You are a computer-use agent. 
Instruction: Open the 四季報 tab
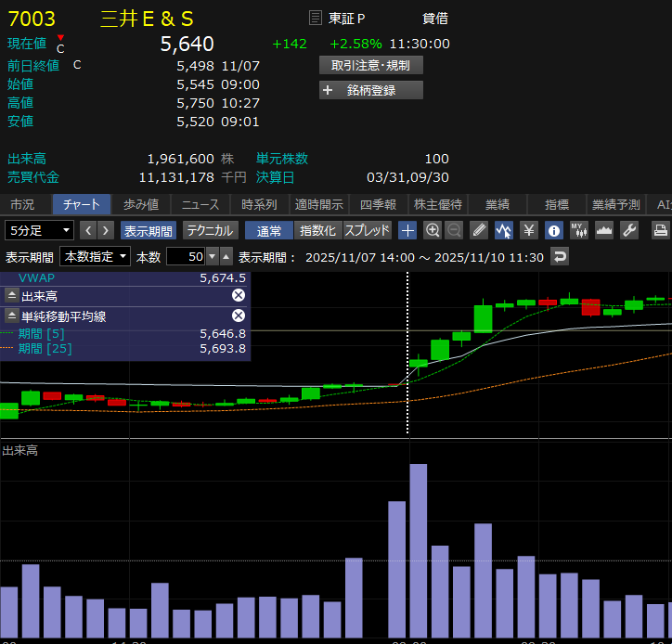click(x=378, y=205)
